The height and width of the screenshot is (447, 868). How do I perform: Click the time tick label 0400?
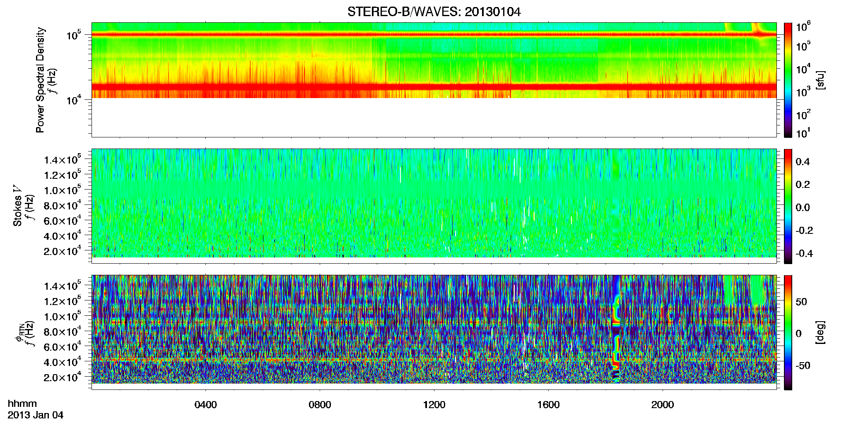205,405
